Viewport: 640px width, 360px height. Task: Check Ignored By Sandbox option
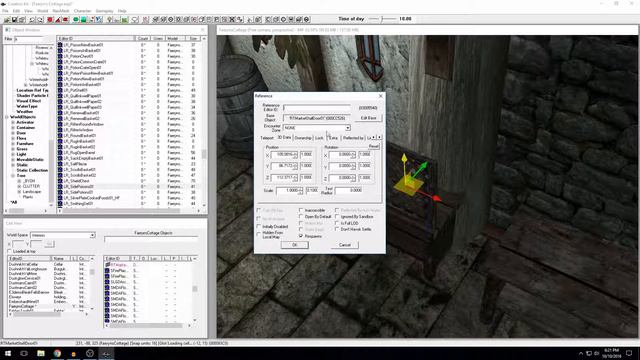[337, 217]
